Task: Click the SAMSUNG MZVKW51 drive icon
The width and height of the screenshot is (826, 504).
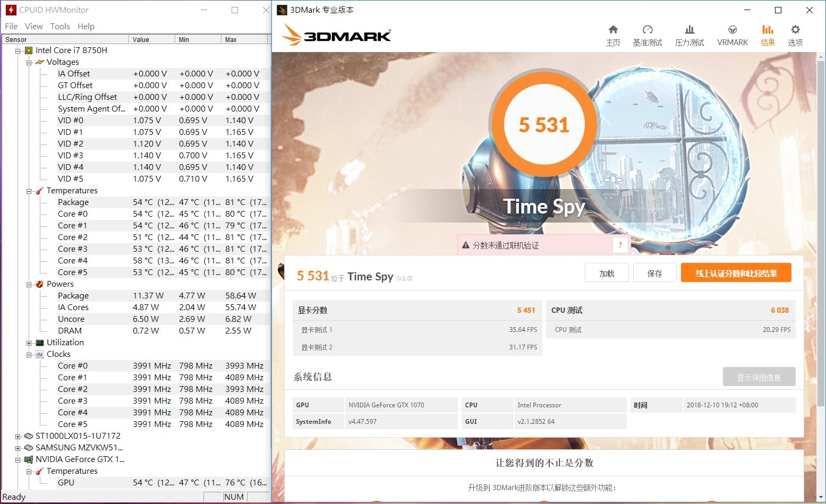Action: 29,448
